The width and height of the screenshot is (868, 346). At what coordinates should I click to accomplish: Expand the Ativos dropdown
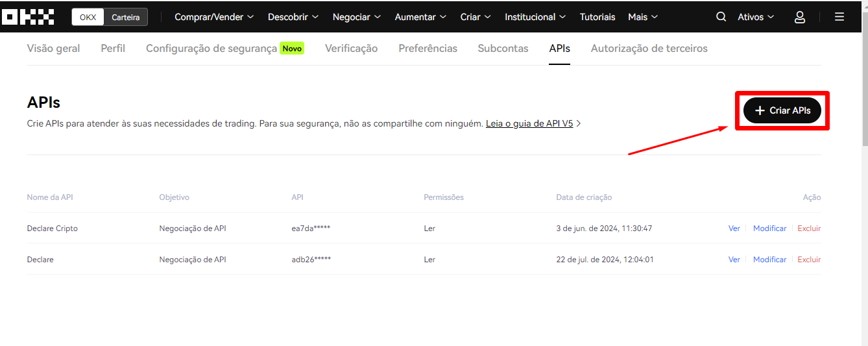756,17
